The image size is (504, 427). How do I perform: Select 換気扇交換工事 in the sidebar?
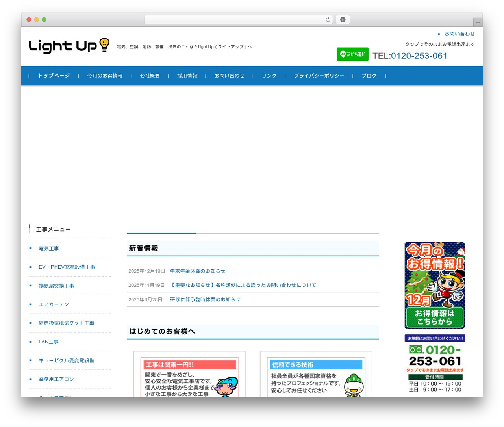pos(56,286)
